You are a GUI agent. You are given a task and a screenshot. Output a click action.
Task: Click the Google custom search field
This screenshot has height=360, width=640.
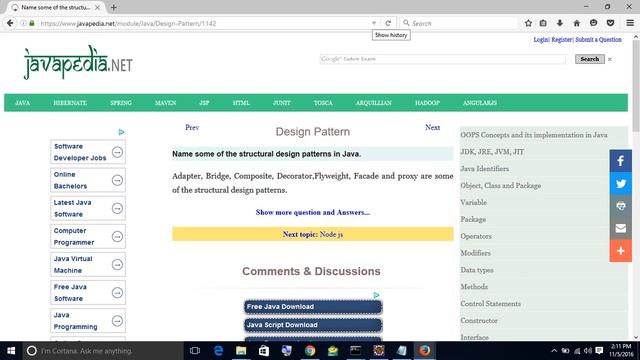click(442, 59)
